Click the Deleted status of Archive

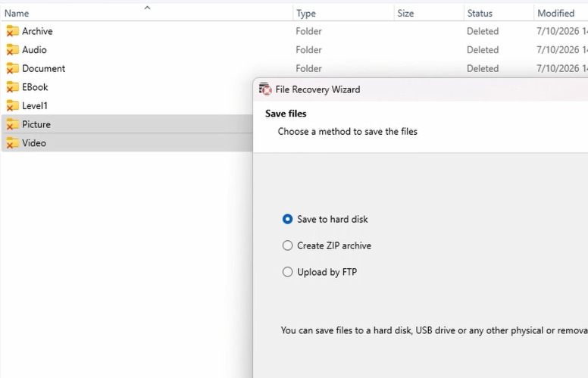tap(483, 31)
